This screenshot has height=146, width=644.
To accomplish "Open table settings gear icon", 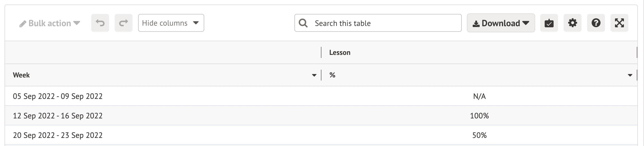I will click(x=572, y=23).
